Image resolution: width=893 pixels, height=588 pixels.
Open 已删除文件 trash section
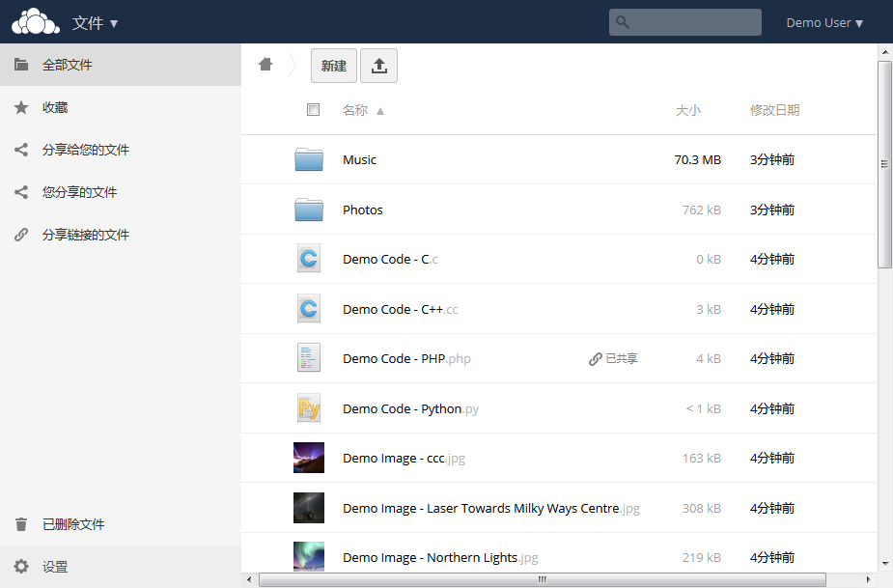[72, 524]
